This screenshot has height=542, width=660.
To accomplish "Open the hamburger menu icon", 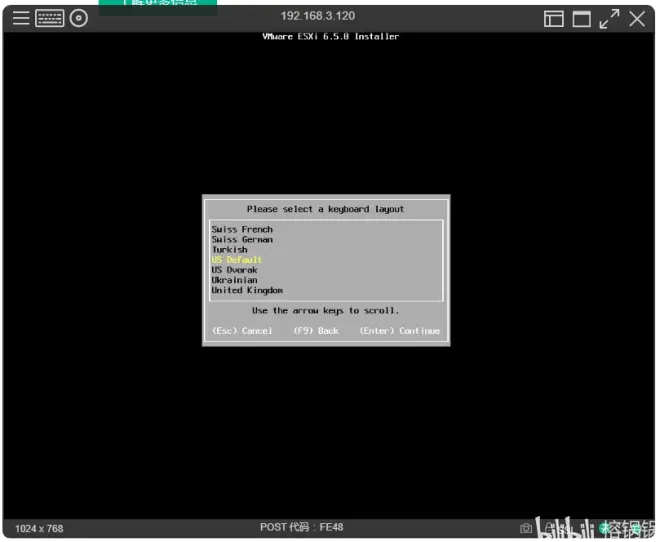I will (21, 18).
